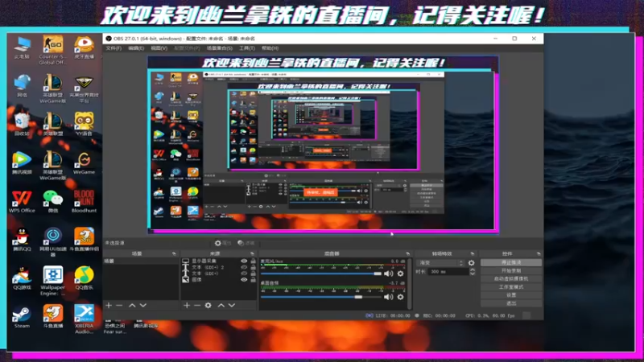This screenshot has height=362, width=644.
Task: Open WPS Office desktop icon
Action: [x=22, y=201]
